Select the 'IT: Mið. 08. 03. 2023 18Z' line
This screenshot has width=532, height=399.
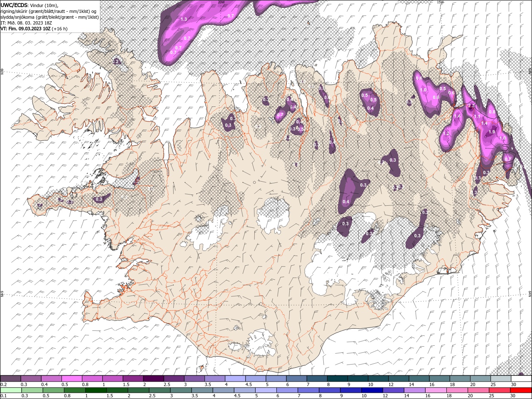coord(25,23)
